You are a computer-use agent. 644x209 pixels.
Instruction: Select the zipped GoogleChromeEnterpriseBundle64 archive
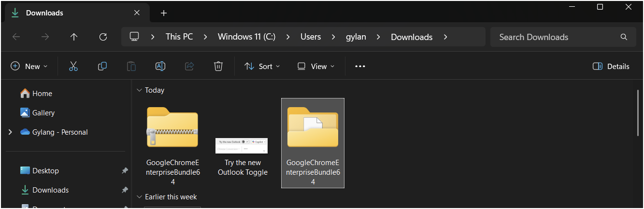click(172, 143)
